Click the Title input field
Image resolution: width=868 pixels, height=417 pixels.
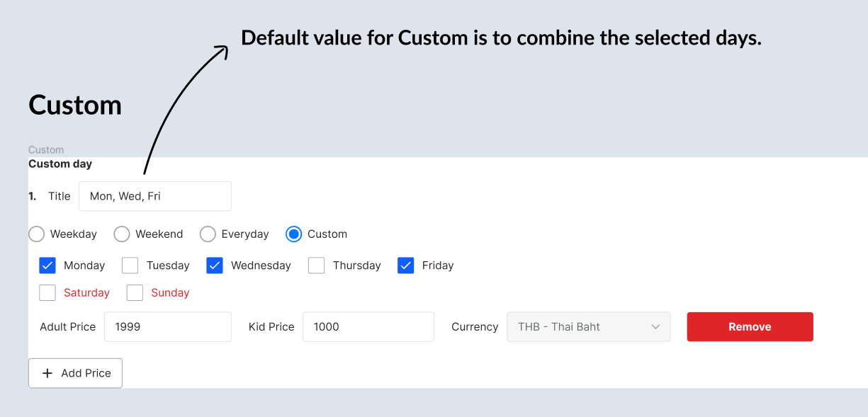coord(155,196)
